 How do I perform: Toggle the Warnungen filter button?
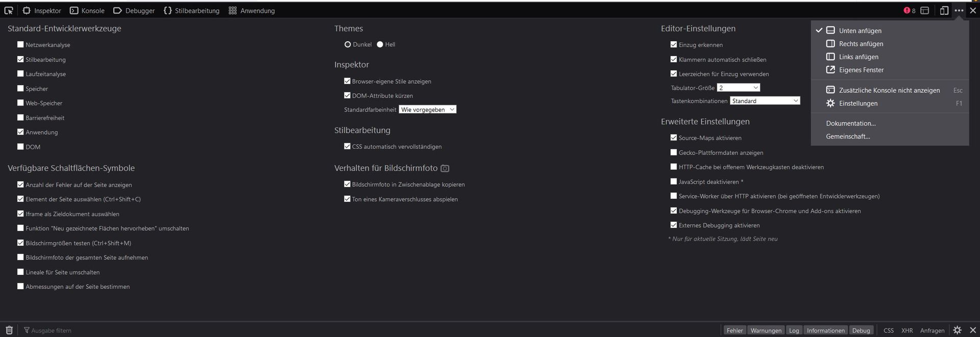(x=766, y=330)
